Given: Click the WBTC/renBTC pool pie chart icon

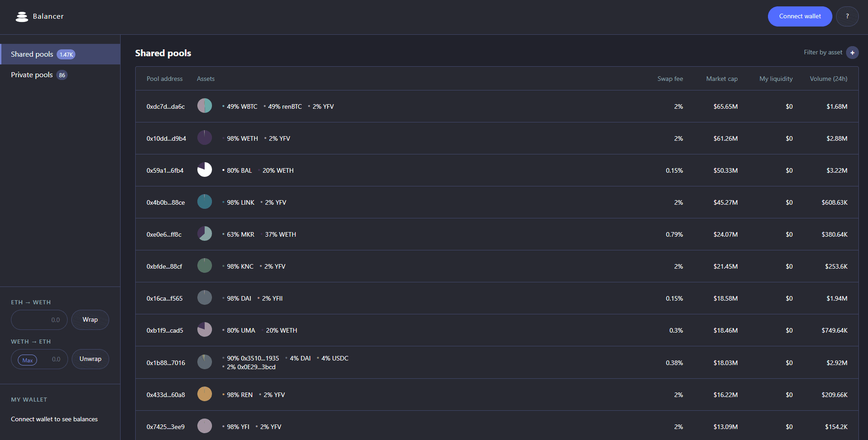Looking at the screenshot, I should 204,106.
